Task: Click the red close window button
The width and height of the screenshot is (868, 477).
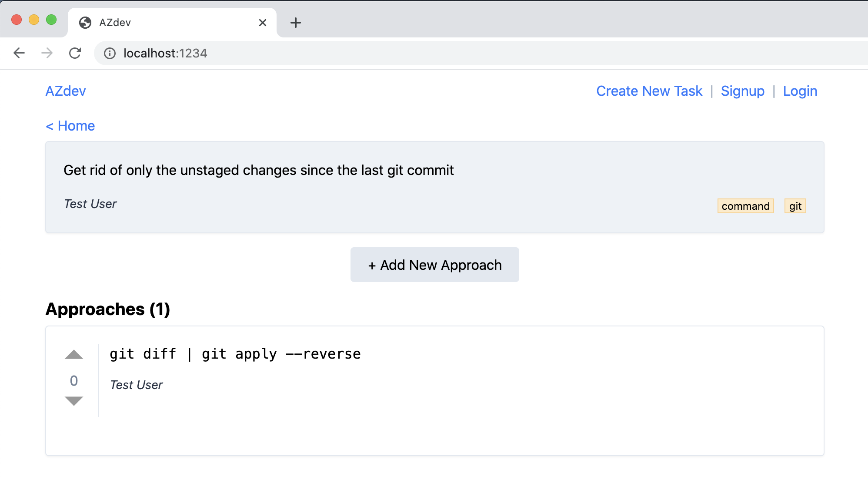Action: [17, 20]
